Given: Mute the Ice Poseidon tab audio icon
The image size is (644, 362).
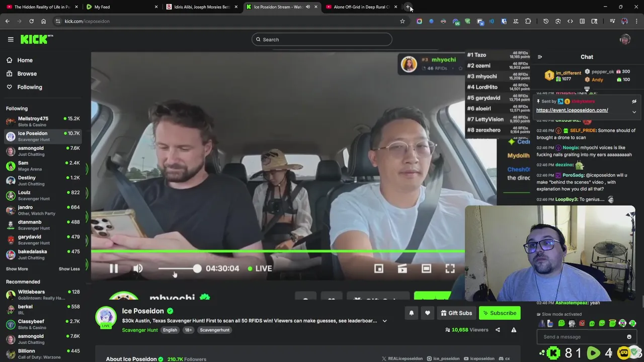Looking at the screenshot, I should 307,7.
